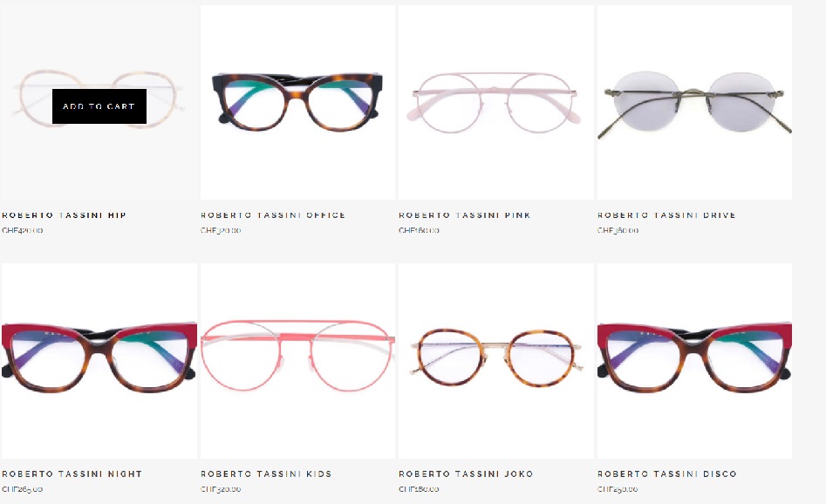Screen dimensions: 826x504
Task: Open the Roberto Tassini Pink glasses image
Action: pyautogui.click(x=495, y=102)
